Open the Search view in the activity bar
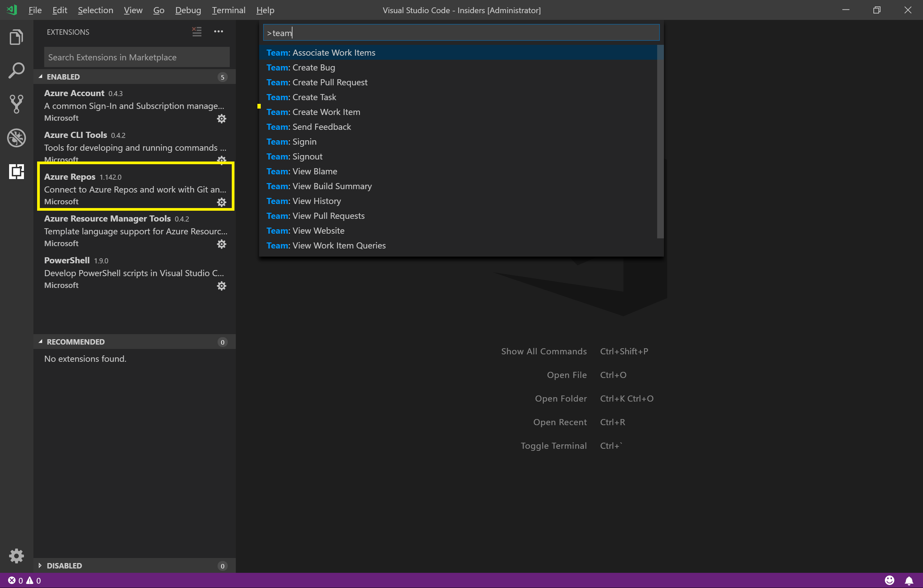 pyautogui.click(x=16, y=70)
